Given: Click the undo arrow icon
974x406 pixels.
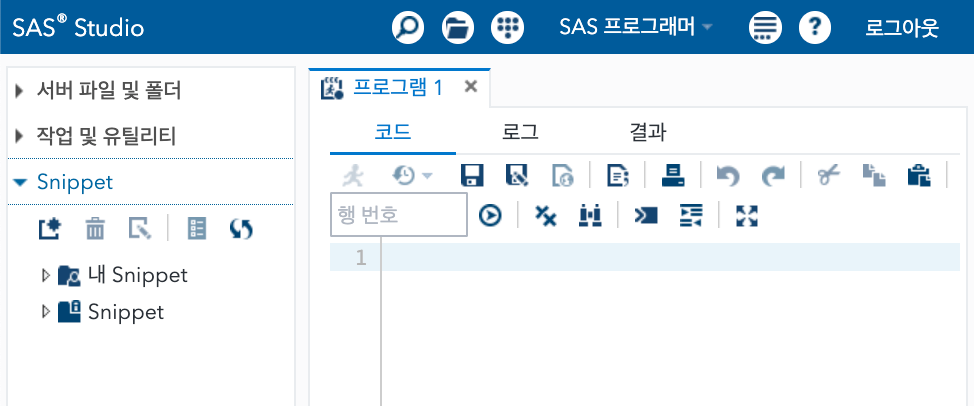Looking at the screenshot, I should pyautogui.click(x=727, y=176).
